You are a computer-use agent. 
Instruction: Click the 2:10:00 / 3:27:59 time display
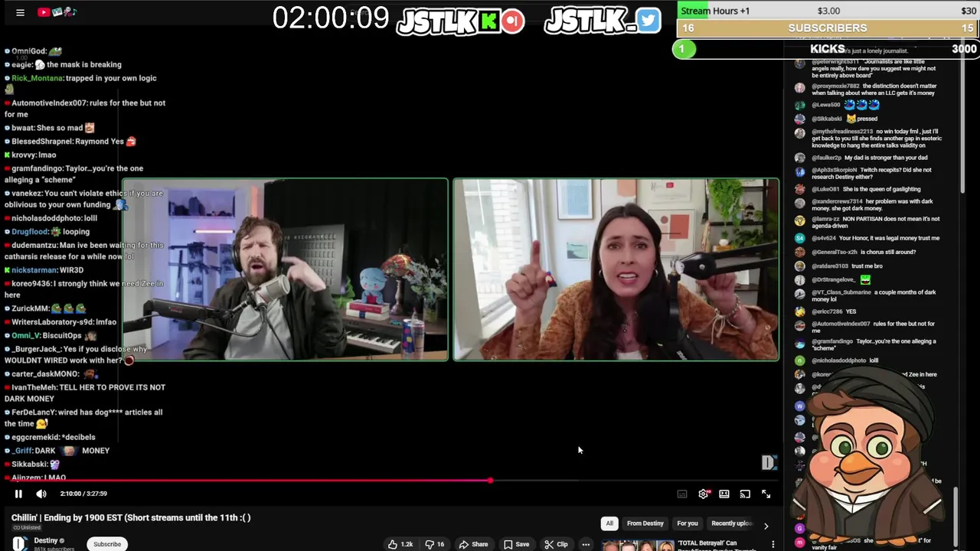coord(83,494)
